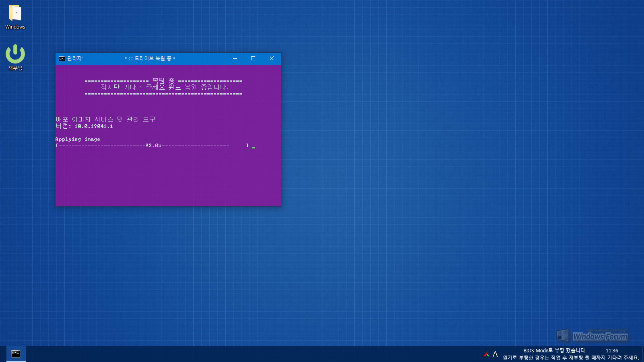Image resolution: width=644 pixels, height=362 pixels.
Task: Click the 92.0% progress bar text
Action: pos(153,146)
